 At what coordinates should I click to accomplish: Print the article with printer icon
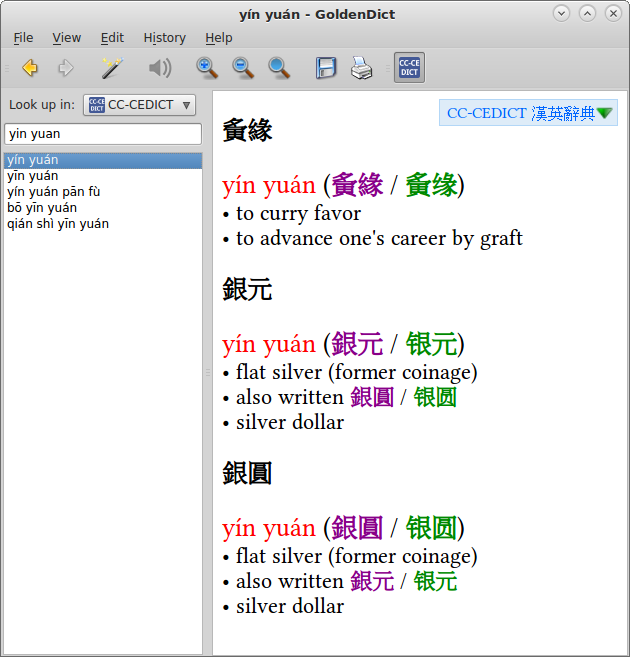361,67
